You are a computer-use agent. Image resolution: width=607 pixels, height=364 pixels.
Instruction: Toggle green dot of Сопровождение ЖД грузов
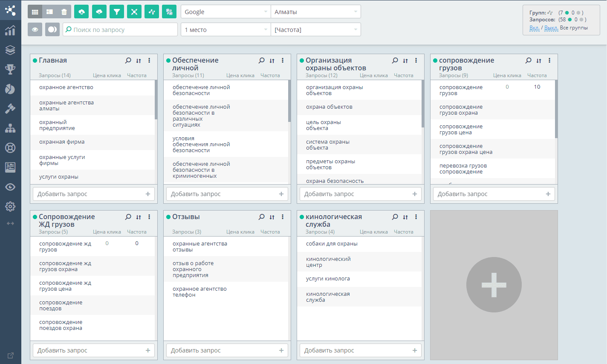(x=35, y=217)
